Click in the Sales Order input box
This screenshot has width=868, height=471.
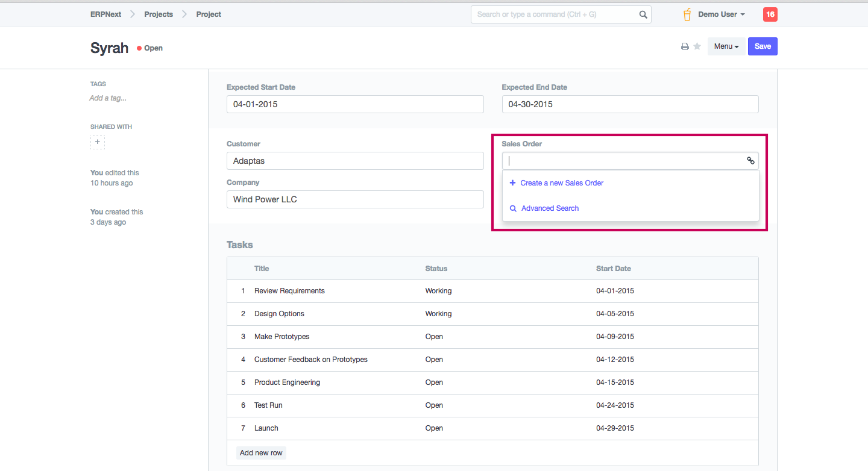pos(624,161)
